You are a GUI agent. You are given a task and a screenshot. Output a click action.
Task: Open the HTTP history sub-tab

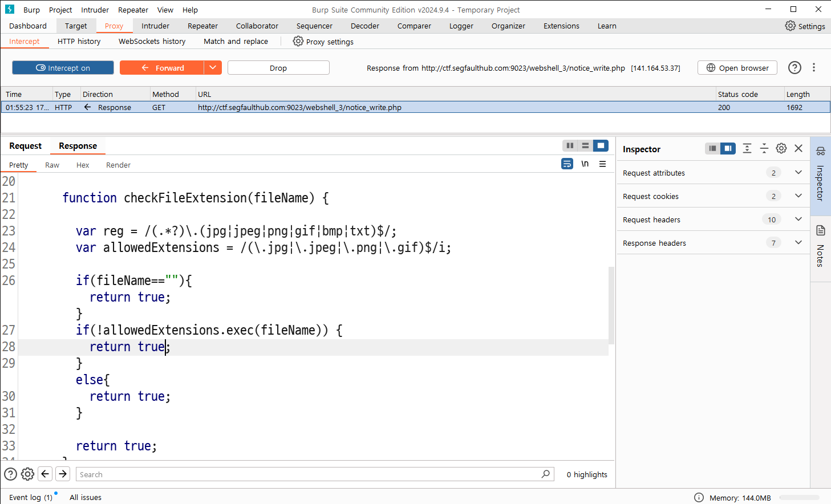click(x=79, y=41)
